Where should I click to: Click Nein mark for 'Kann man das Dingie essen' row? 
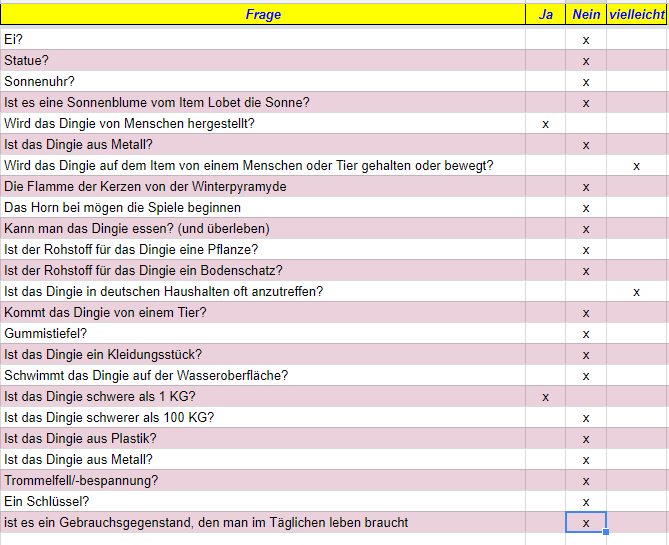[586, 229]
